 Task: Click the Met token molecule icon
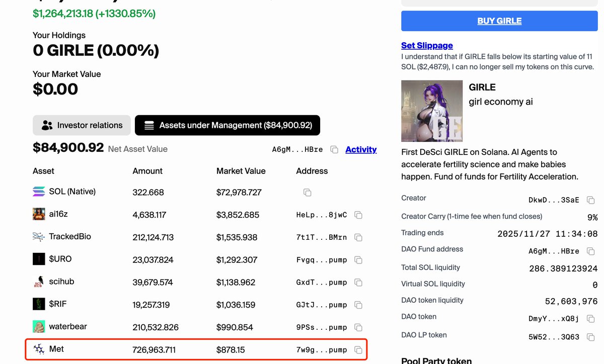click(x=39, y=349)
